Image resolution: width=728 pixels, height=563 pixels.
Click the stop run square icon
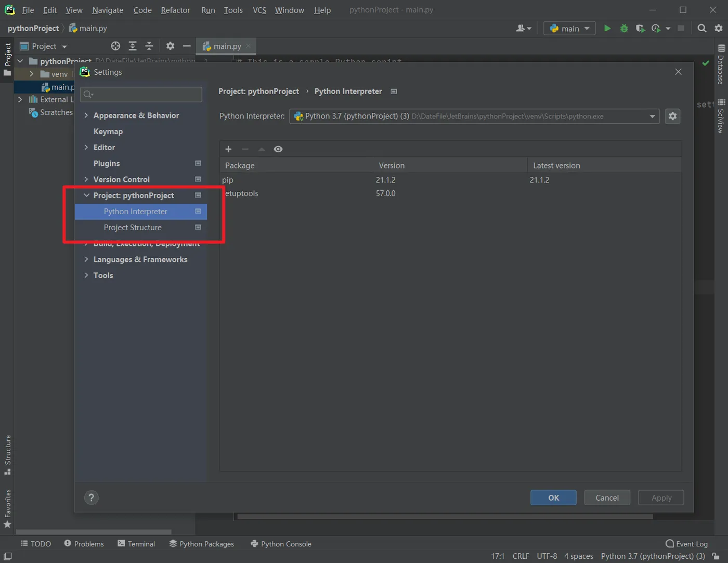point(681,28)
